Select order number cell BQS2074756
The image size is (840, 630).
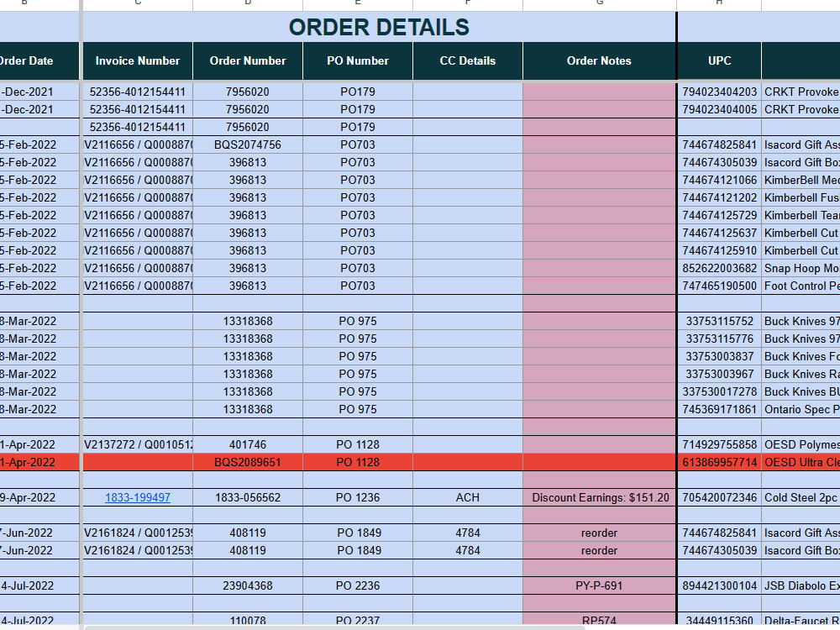click(248, 144)
